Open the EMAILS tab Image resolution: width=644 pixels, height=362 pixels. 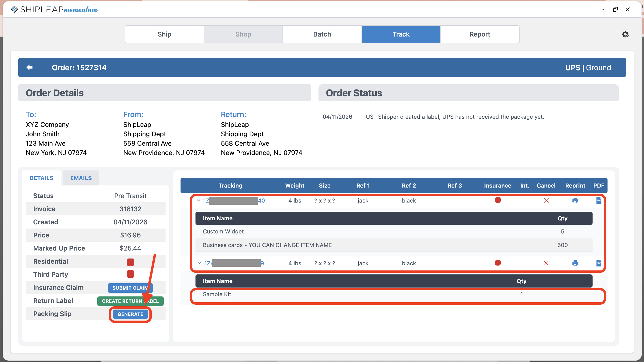point(81,178)
